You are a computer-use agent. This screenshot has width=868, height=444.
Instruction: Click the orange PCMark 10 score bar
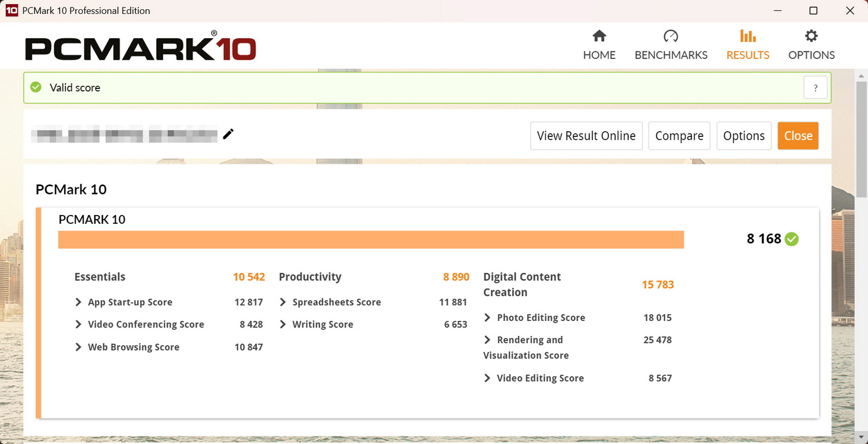371,239
